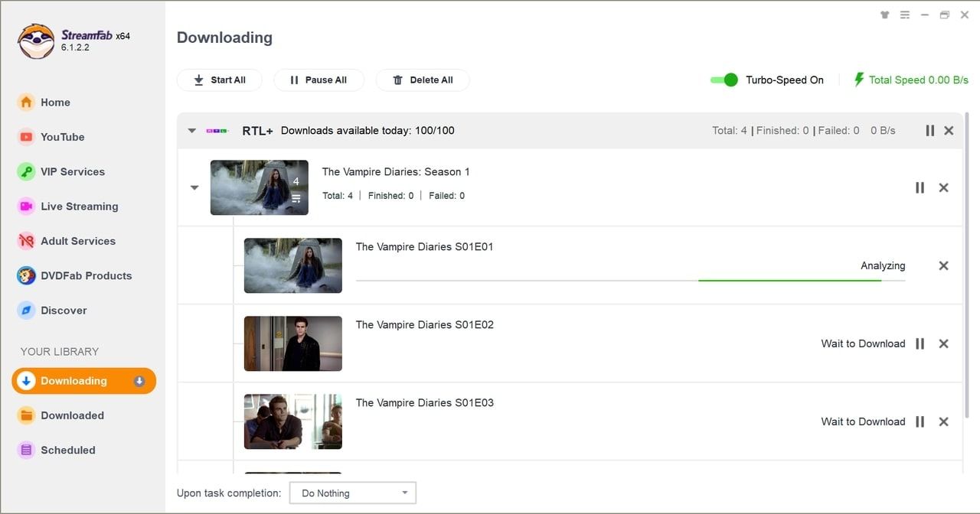This screenshot has width=980, height=514.
Task: Click the Pause All button
Action: coord(319,80)
